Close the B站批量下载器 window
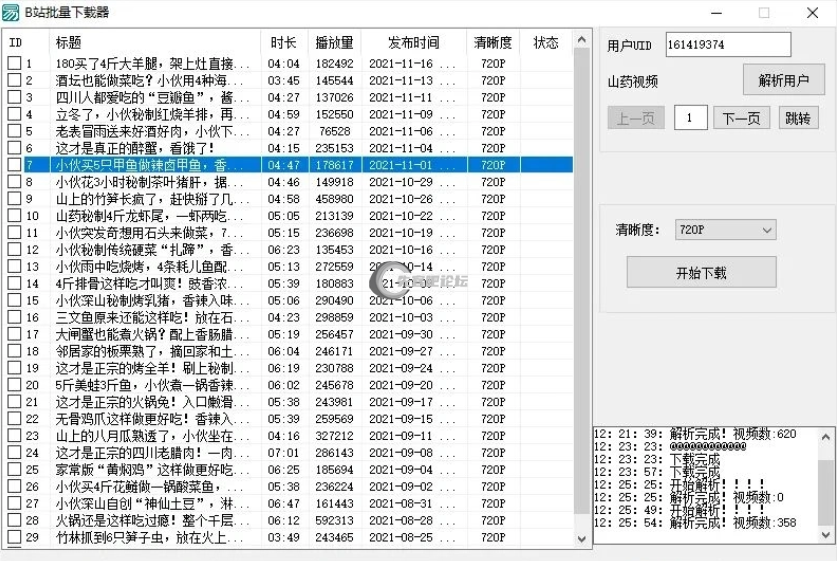The width and height of the screenshot is (837, 561). (809, 13)
